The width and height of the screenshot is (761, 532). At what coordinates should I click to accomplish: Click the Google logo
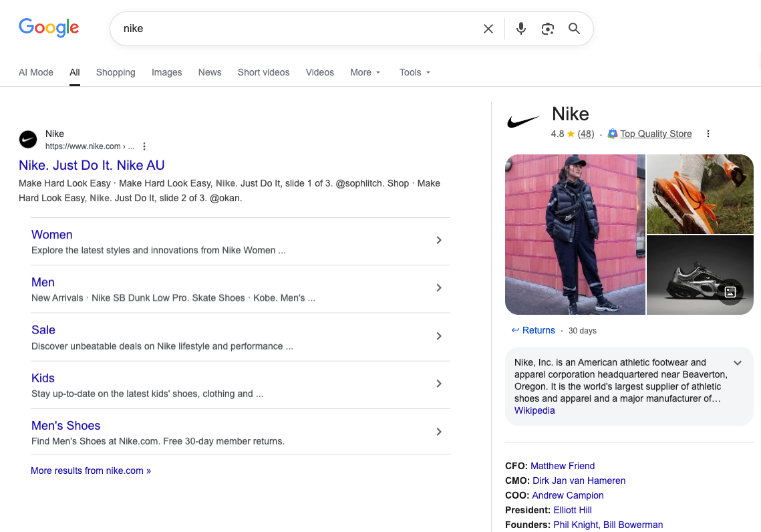[49, 27]
